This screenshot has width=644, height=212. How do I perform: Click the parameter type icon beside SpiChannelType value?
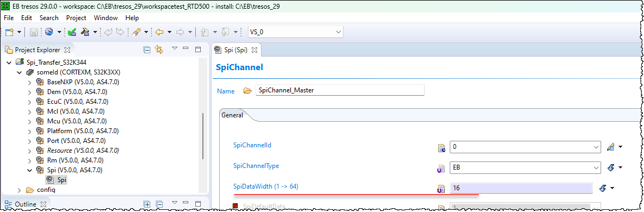tap(442, 168)
